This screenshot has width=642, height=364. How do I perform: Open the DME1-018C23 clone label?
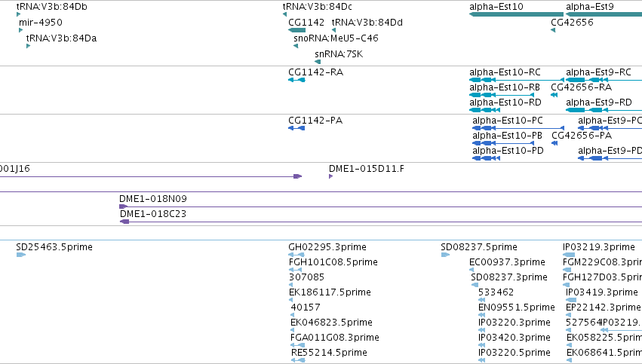click(x=153, y=214)
